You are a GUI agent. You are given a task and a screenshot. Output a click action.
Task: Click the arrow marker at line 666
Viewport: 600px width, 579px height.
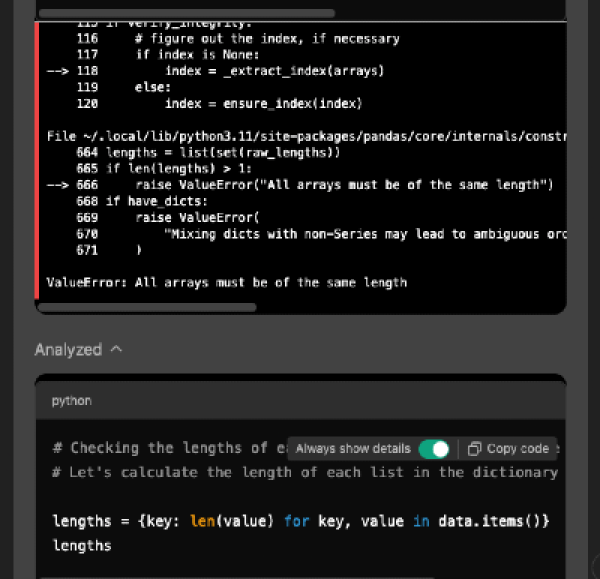click(x=57, y=184)
